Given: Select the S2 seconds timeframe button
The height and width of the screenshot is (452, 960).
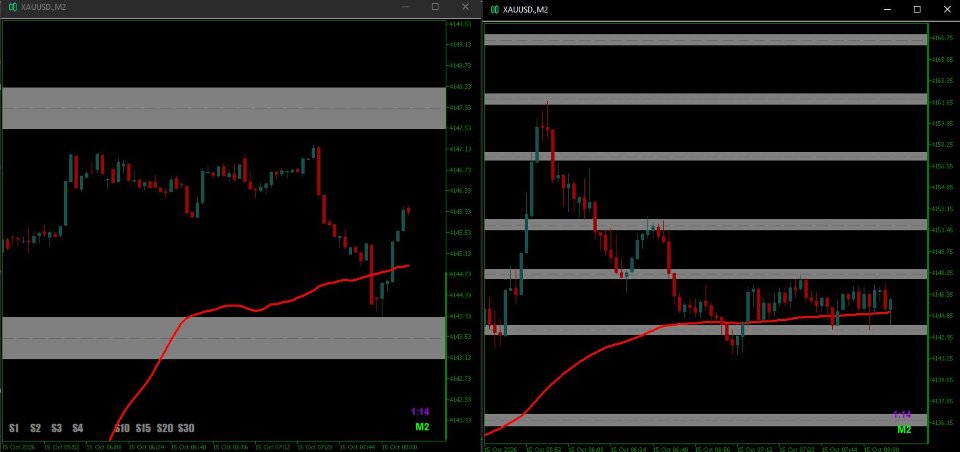Looking at the screenshot, I should pos(36,428).
